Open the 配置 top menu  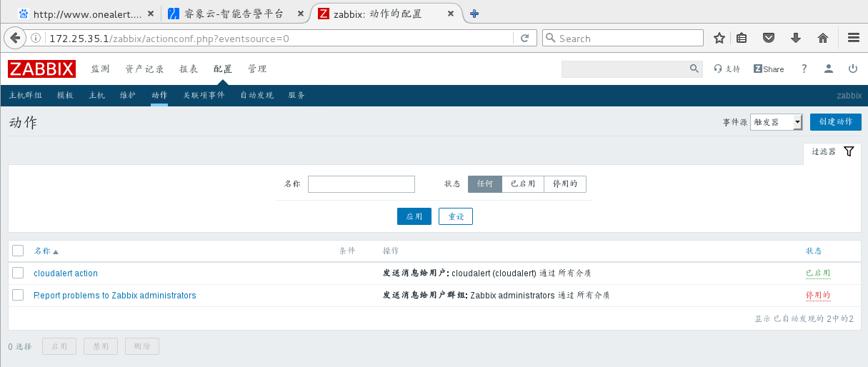tap(223, 69)
